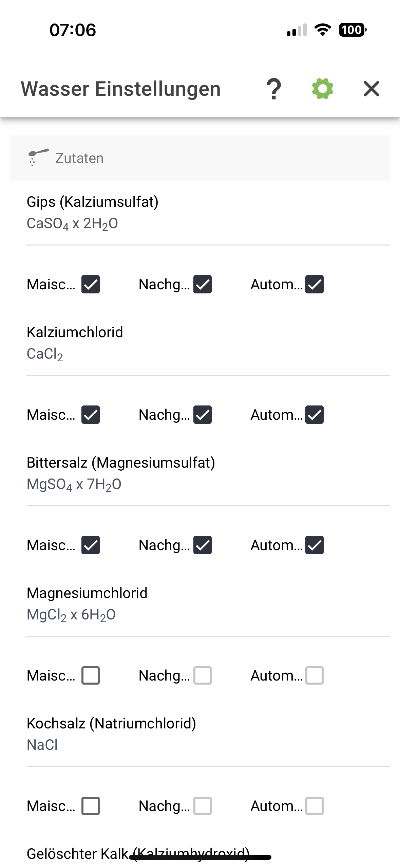Tap the Gips (Kalziumsulfat) ingredient entry
This screenshot has height=868, width=400.
(93, 212)
